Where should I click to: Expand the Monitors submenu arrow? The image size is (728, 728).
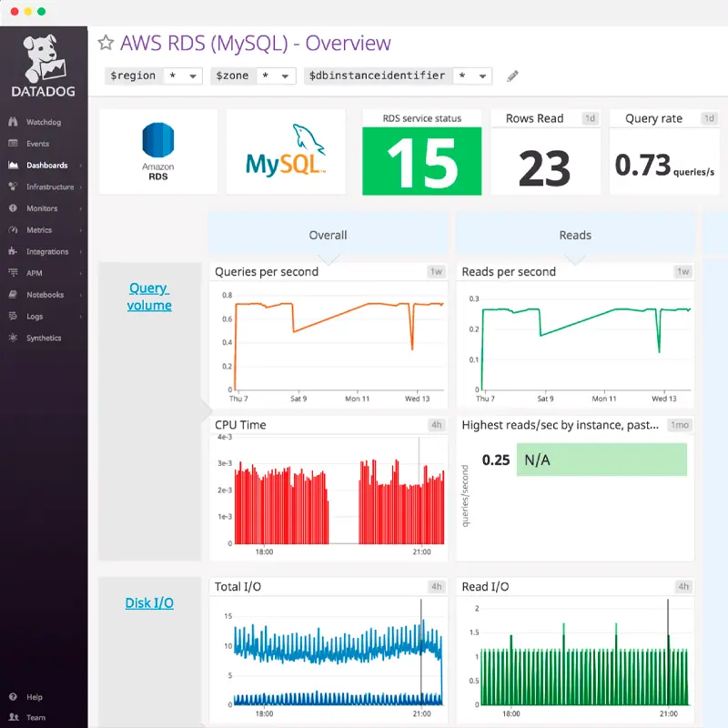[81, 208]
